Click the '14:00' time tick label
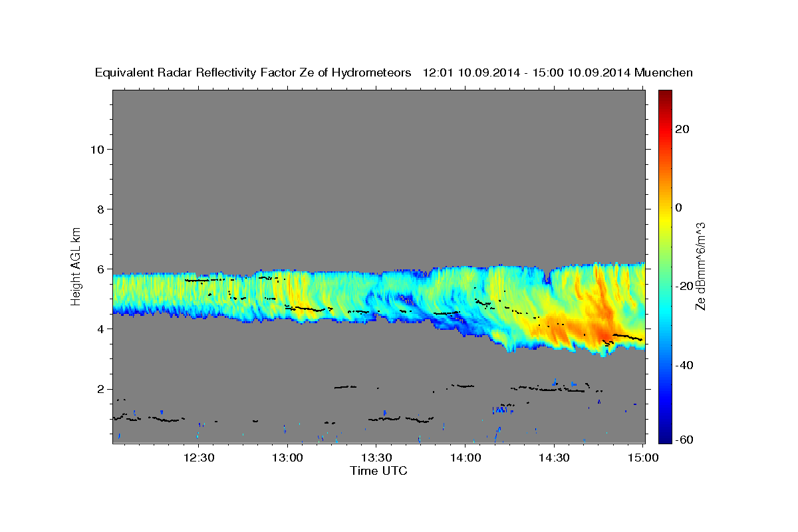Image resolution: width=798 pixels, height=532 pixels. pyautogui.click(x=465, y=458)
